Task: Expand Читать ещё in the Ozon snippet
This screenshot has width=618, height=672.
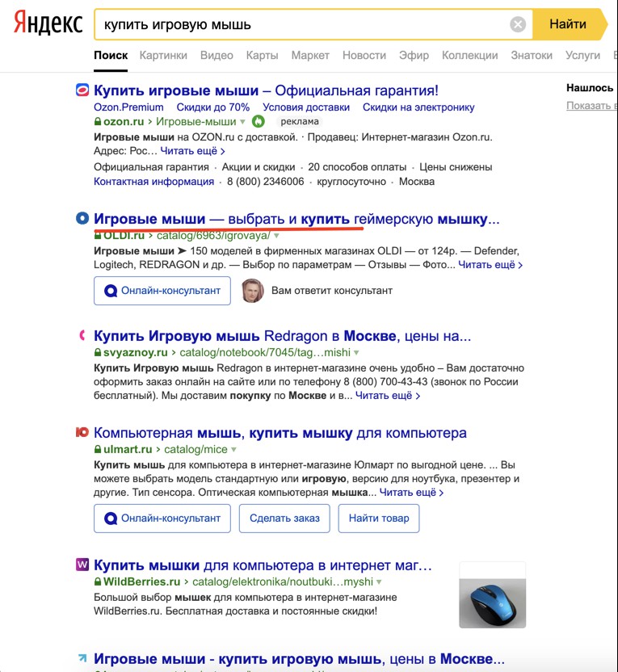Action: tap(192, 151)
